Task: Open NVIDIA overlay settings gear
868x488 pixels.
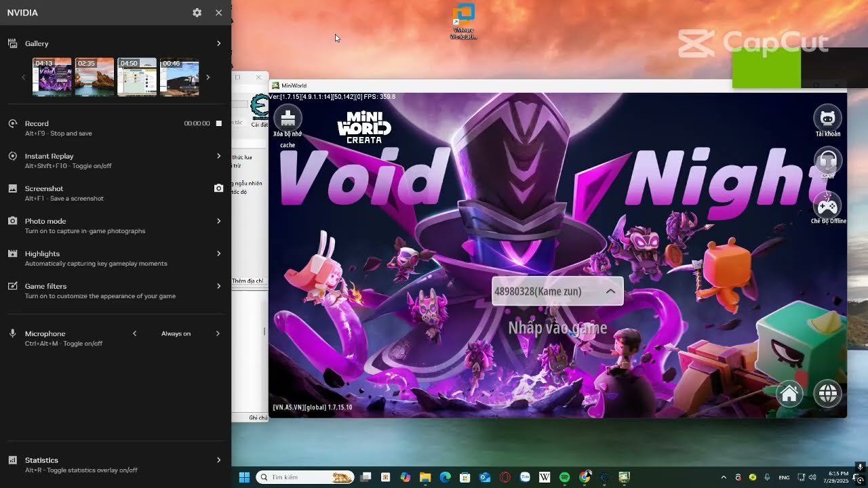Action: coord(197,13)
